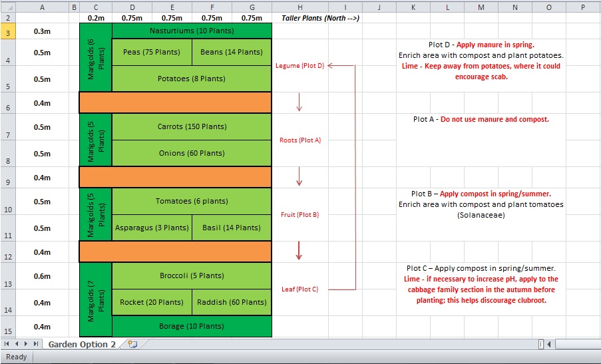Click the Borage (10 Plants) dark green cell
Image resolution: width=601 pixels, height=364 pixels.
192,326
